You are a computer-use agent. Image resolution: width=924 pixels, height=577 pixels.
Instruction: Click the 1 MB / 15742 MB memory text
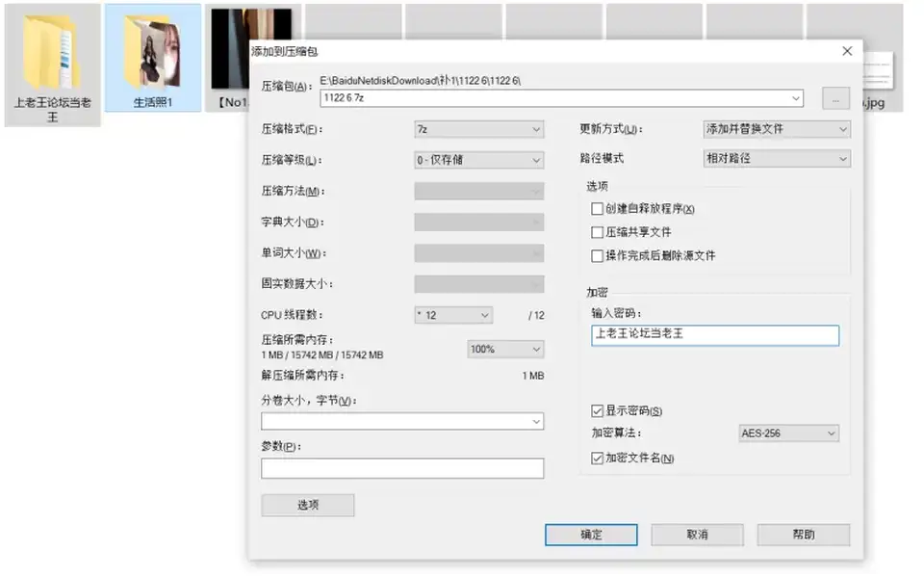click(x=321, y=355)
